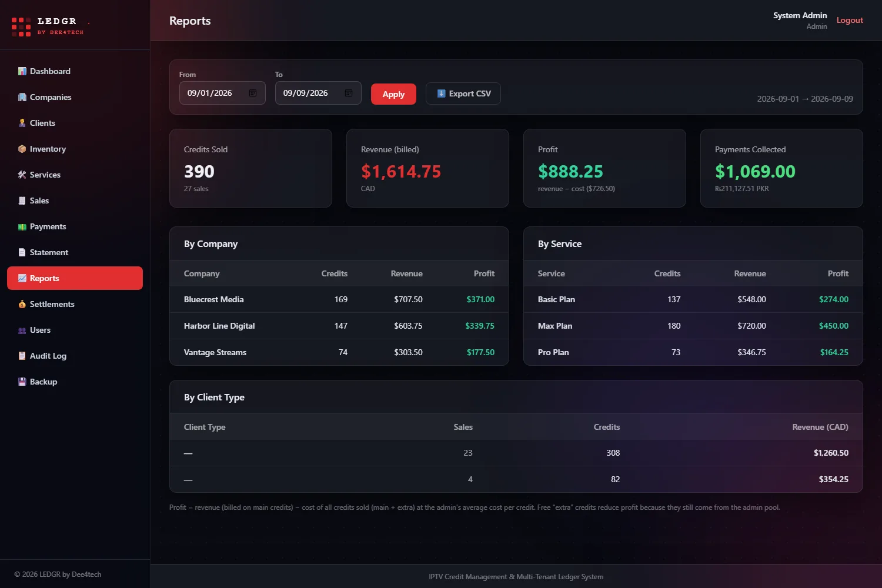Click the Clients person icon
The height and width of the screenshot is (588, 882).
click(x=22, y=123)
